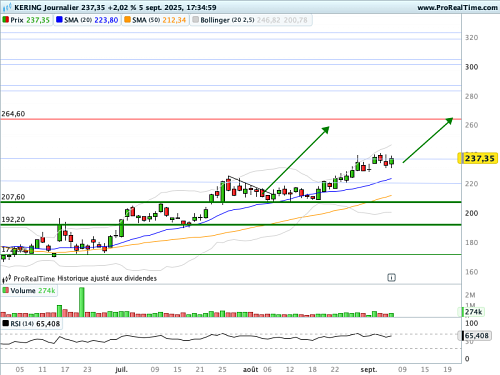The width and height of the screenshot is (500, 375).
Task: Click the tallest green volume bar
Action: point(82,302)
